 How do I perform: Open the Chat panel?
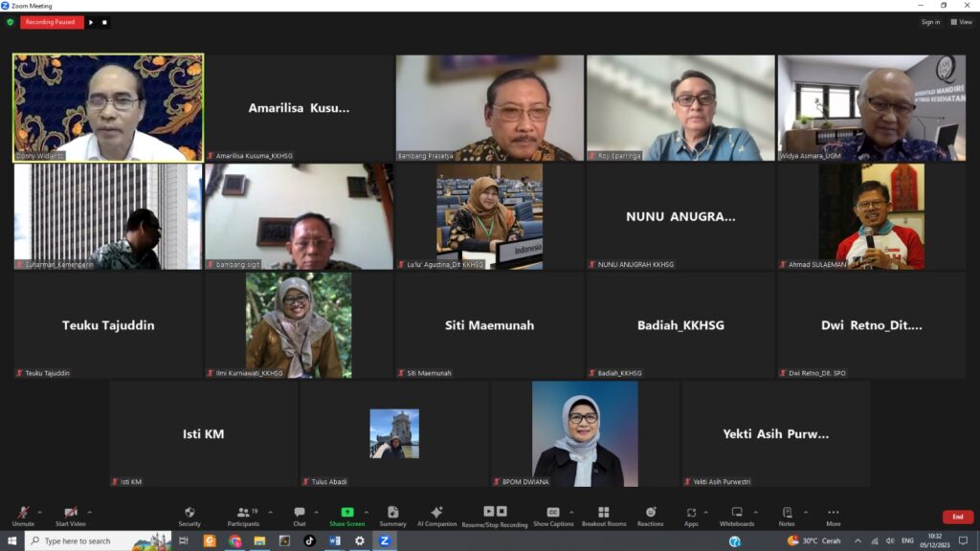tap(300, 516)
